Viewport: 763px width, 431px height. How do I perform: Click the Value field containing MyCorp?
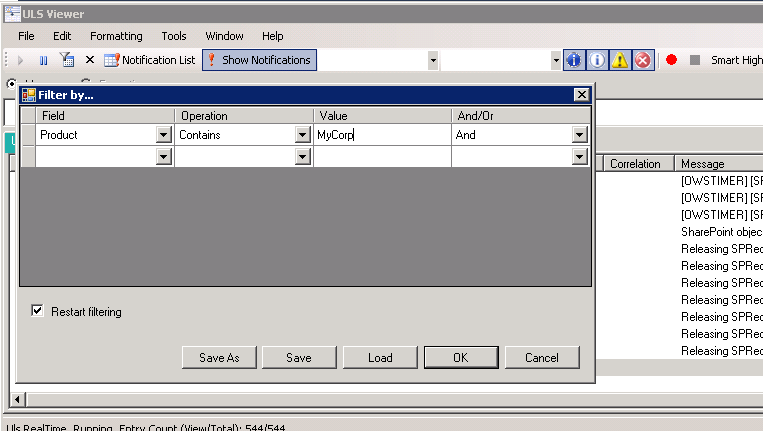tap(380, 135)
